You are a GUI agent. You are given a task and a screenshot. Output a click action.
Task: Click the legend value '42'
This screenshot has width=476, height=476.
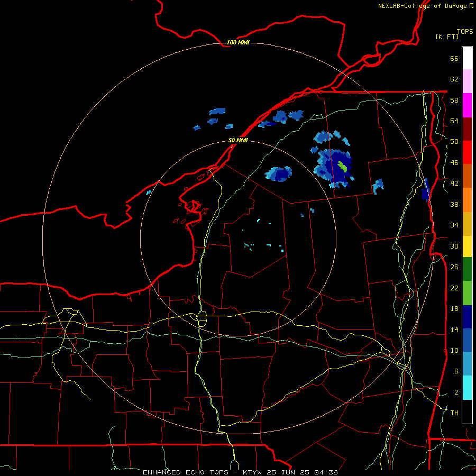coord(454,184)
